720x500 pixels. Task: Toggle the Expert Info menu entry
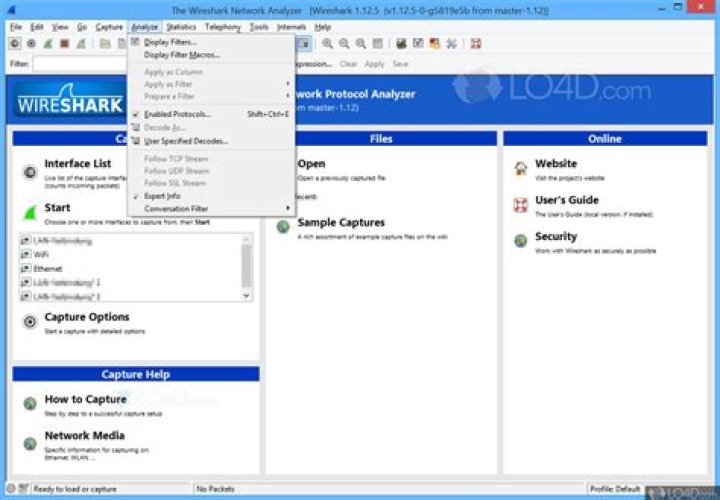point(162,196)
